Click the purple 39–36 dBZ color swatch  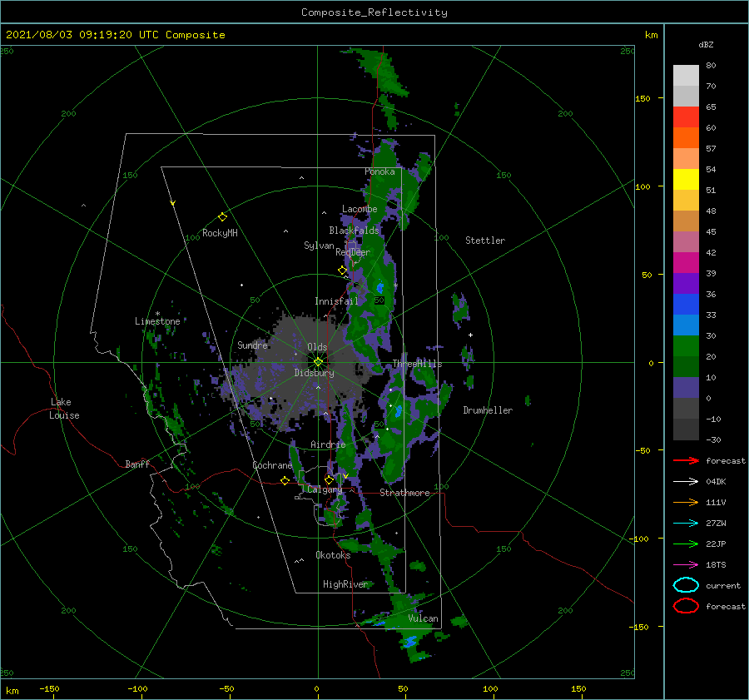coord(686,284)
